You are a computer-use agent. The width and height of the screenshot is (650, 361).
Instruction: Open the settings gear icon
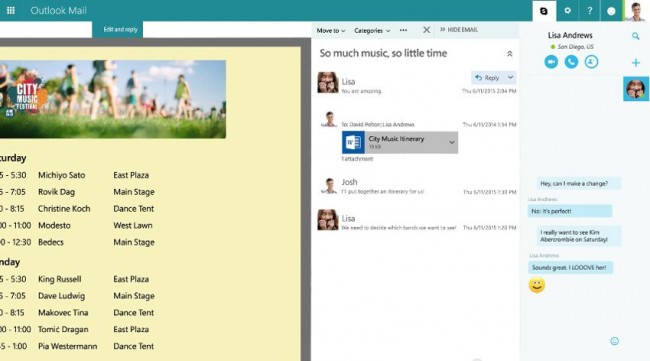(x=568, y=11)
